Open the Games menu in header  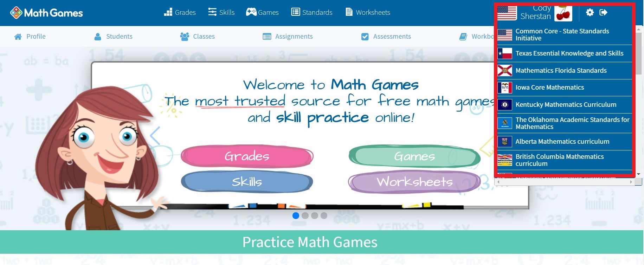(262, 13)
